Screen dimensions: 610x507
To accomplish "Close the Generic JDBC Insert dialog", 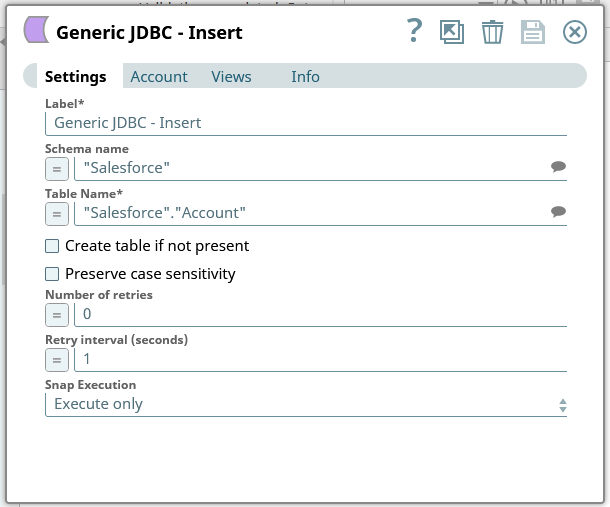I will point(575,32).
